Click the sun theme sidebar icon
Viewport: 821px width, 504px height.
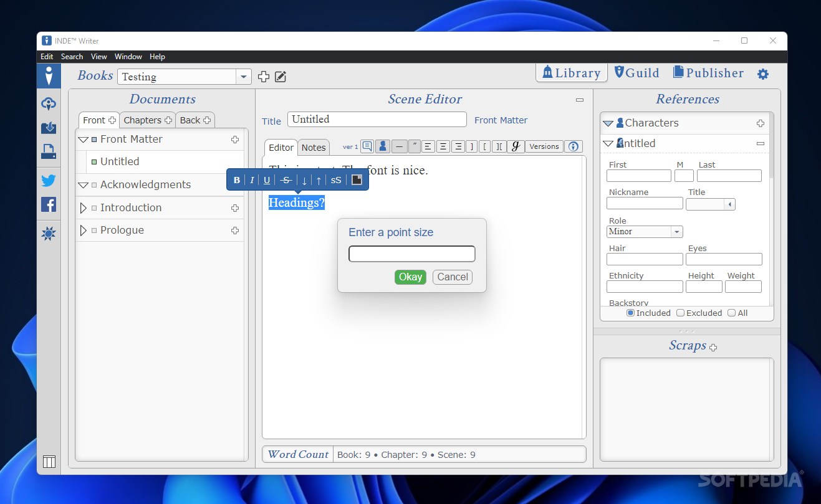tap(49, 234)
